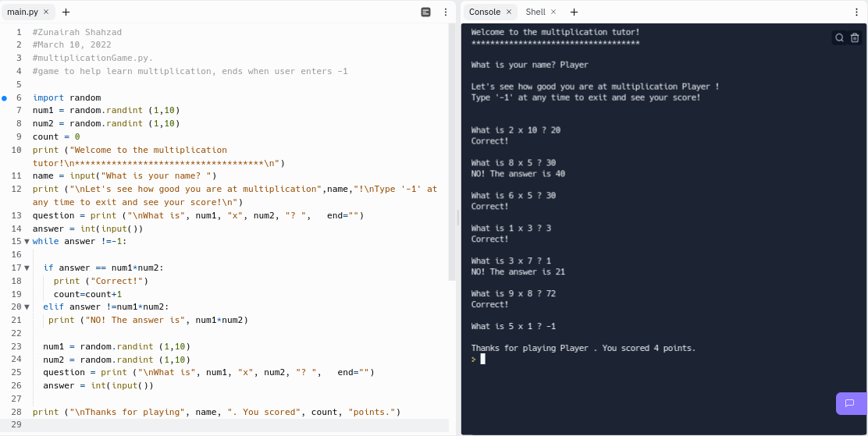Clear the console with the trash icon
The height and width of the screenshot is (436, 868).
[x=855, y=37]
